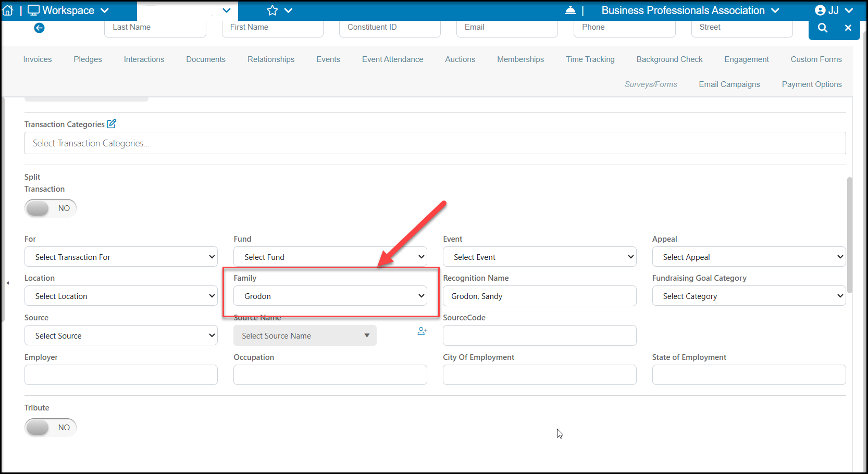Click the left panel collapse arrow
The width and height of the screenshot is (868, 474).
coord(8,283)
